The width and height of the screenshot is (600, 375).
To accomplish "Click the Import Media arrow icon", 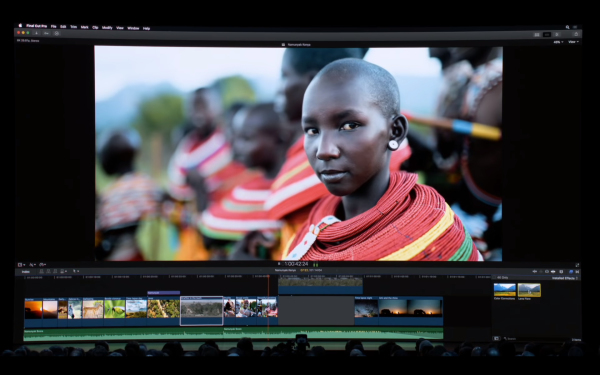I will pyautogui.click(x=36, y=33).
